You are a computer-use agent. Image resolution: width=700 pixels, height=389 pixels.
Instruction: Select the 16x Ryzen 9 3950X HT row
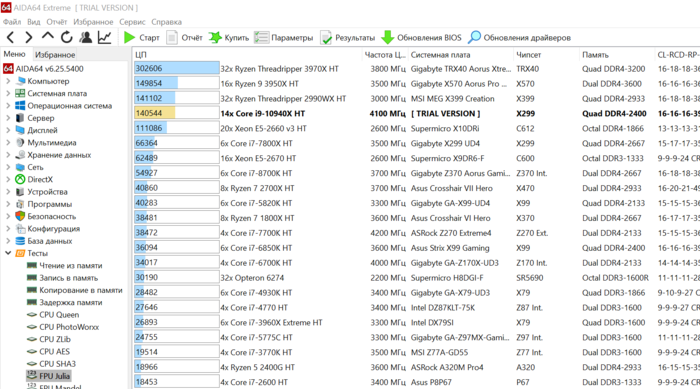point(416,84)
